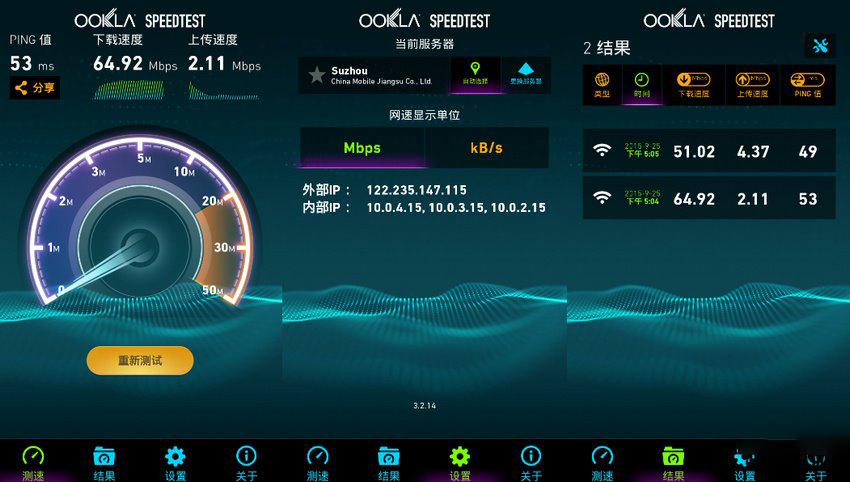850x482 pixels.
Task: Open settings gear tab in left panel
Action: 175,462
